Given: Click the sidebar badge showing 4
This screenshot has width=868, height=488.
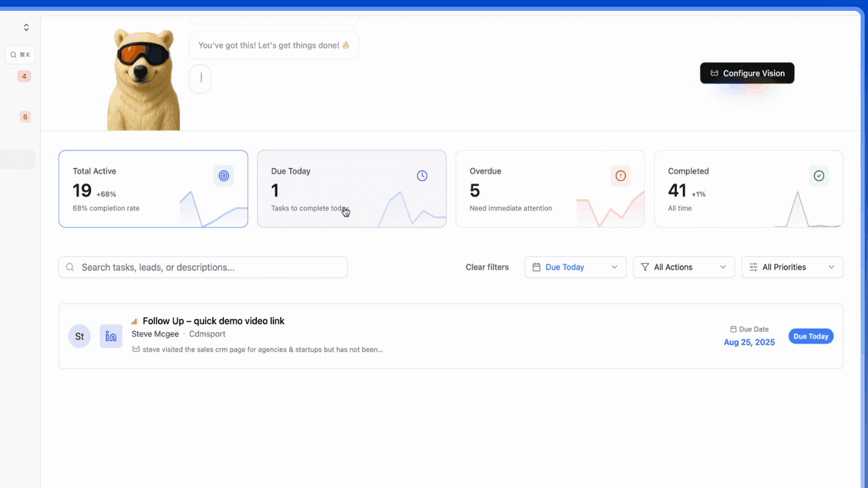Looking at the screenshot, I should 24,77.
